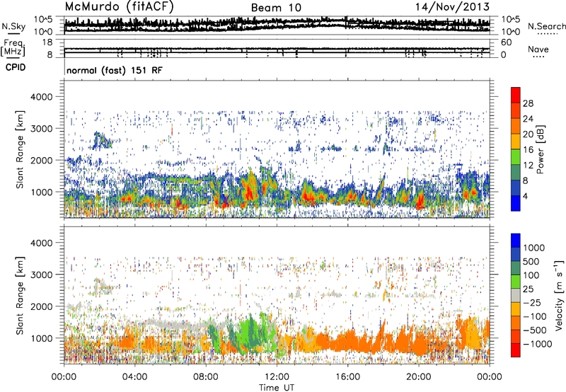Click the red top of power colorbar
The height and width of the screenshot is (392, 566).
pyautogui.click(x=516, y=94)
